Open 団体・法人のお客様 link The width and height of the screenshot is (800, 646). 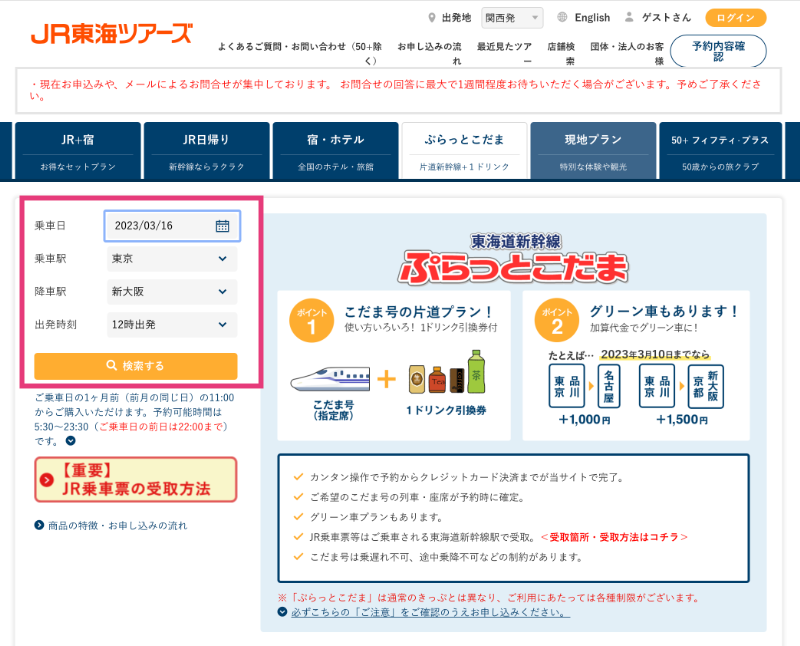click(x=627, y=53)
